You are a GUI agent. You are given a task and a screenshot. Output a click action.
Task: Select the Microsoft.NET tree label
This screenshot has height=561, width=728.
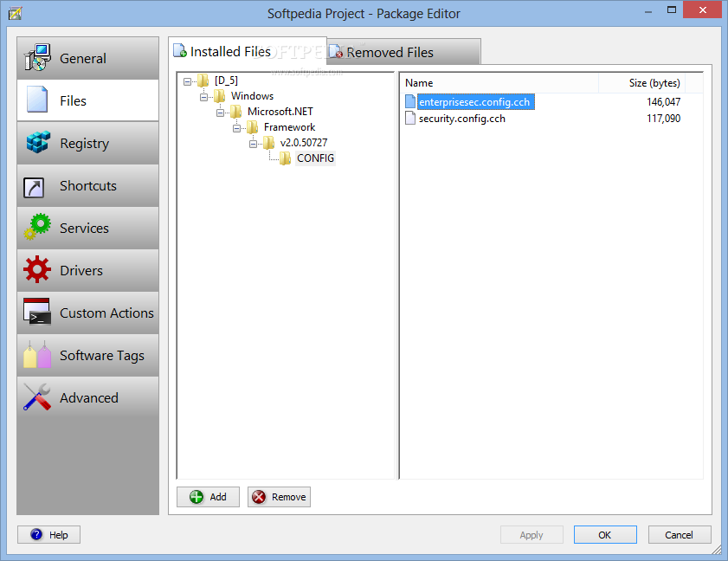click(x=280, y=112)
